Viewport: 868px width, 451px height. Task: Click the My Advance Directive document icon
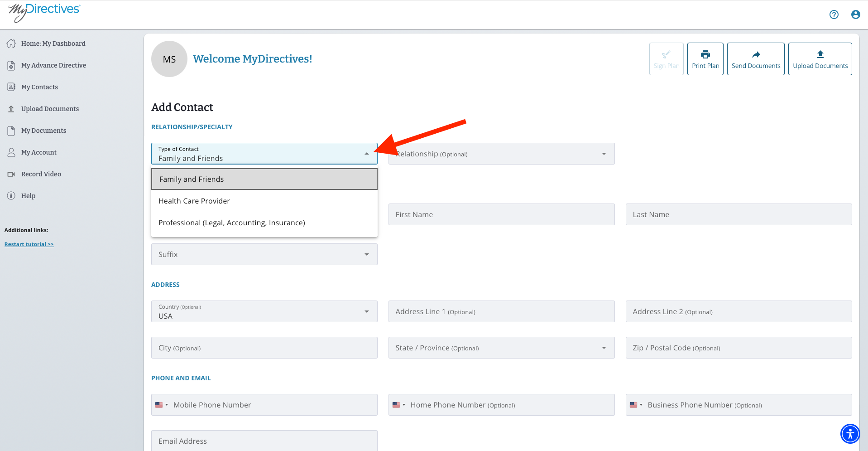[x=11, y=65]
